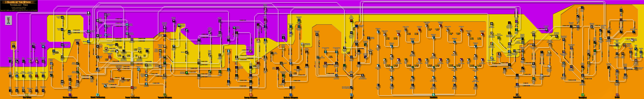
Task: Click the grey legend box near the title
Action: (x=8, y=20)
